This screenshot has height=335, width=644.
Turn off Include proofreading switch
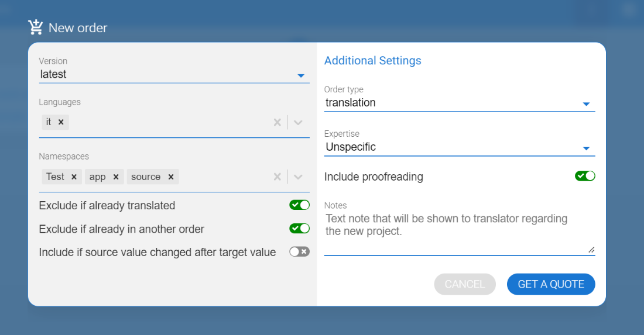coord(585,176)
